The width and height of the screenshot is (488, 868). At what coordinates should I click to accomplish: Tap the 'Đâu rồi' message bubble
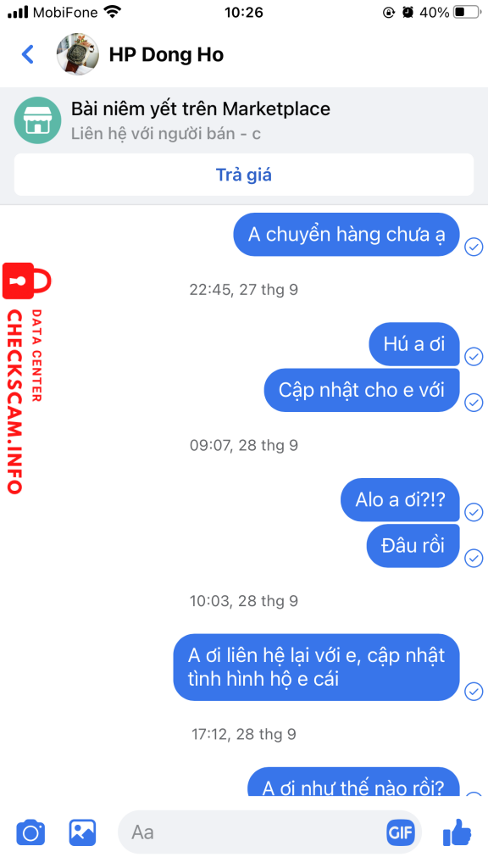[x=413, y=546]
